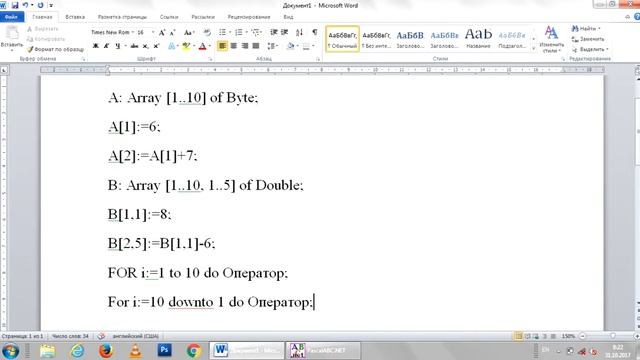Open the multilevel list icon
This screenshot has height=360, width=640.
pyautogui.click(x=256, y=32)
